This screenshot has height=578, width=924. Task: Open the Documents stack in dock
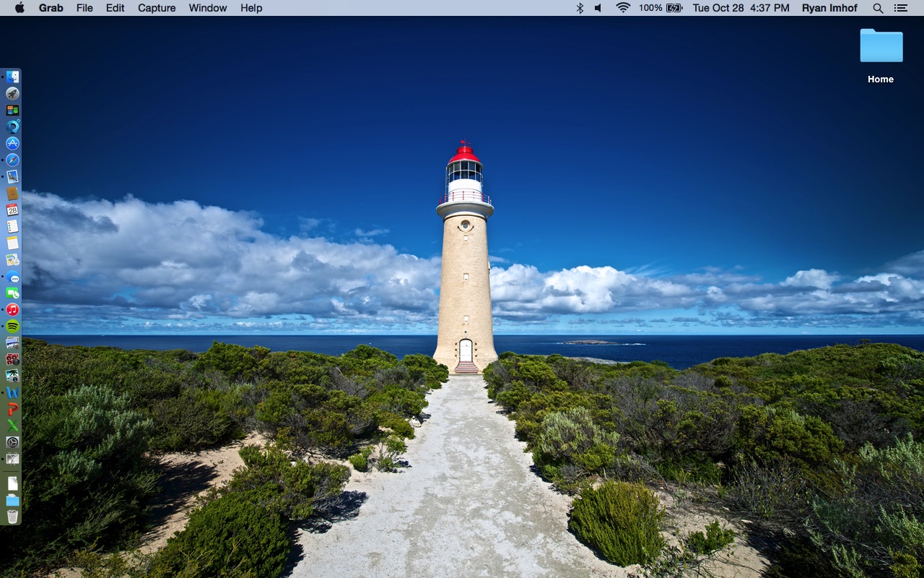pos(12,483)
